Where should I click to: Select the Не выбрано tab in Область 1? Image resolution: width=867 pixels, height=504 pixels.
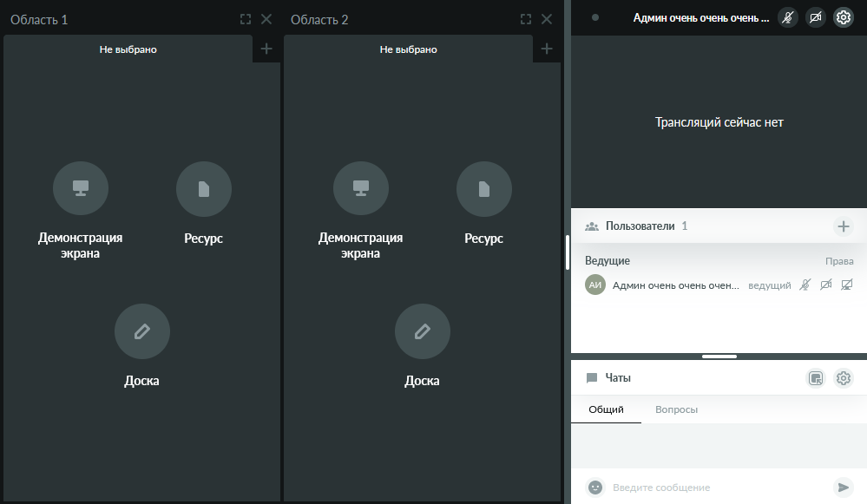pyautogui.click(x=128, y=49)
